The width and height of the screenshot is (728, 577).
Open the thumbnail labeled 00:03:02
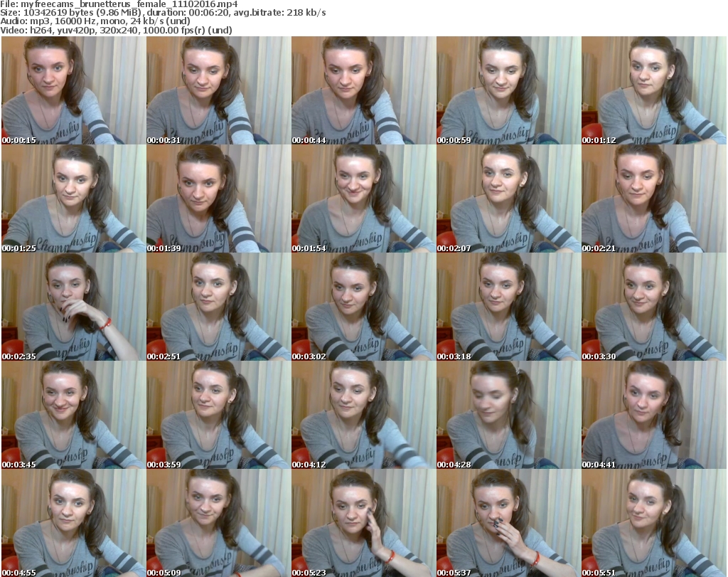[363, 307]
